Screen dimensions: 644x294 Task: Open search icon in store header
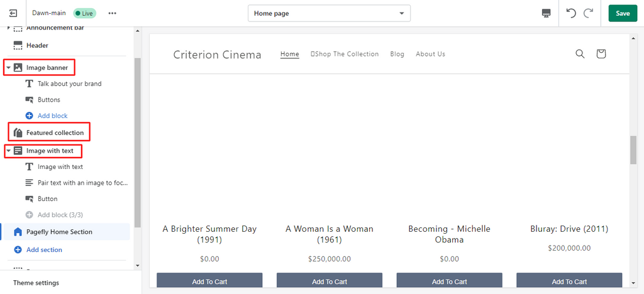pyautogui.click(x=580, y=54)
